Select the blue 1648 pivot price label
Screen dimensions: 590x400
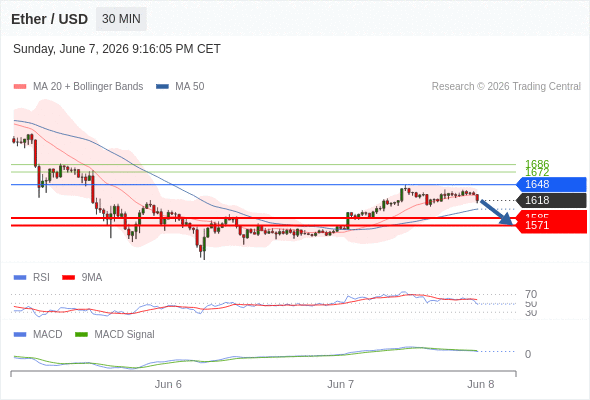click(551, 184)
